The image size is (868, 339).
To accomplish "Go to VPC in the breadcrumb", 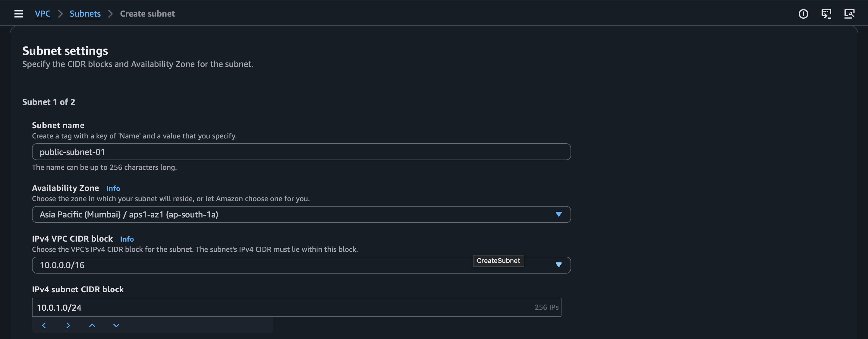I will (x=43, y=14).
